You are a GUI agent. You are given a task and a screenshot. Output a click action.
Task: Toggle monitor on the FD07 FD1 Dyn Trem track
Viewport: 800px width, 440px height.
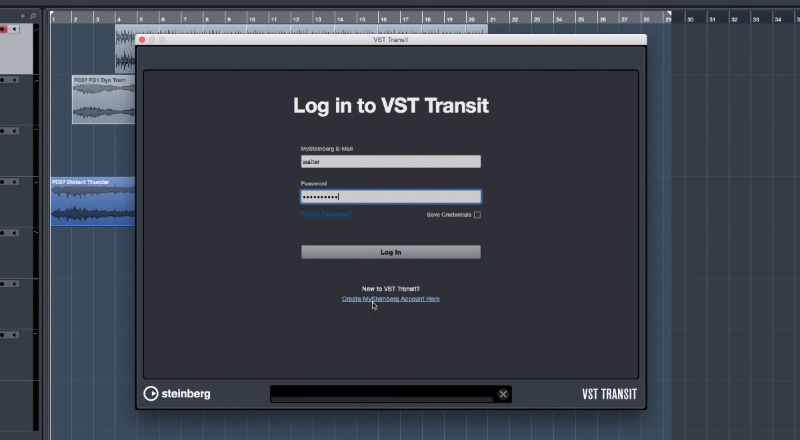(14, 80)
